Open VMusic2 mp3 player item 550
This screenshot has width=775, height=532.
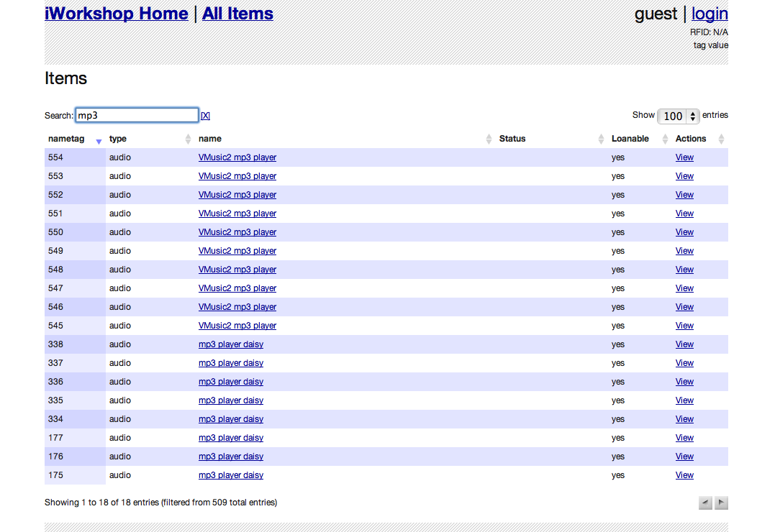point(237,232)
